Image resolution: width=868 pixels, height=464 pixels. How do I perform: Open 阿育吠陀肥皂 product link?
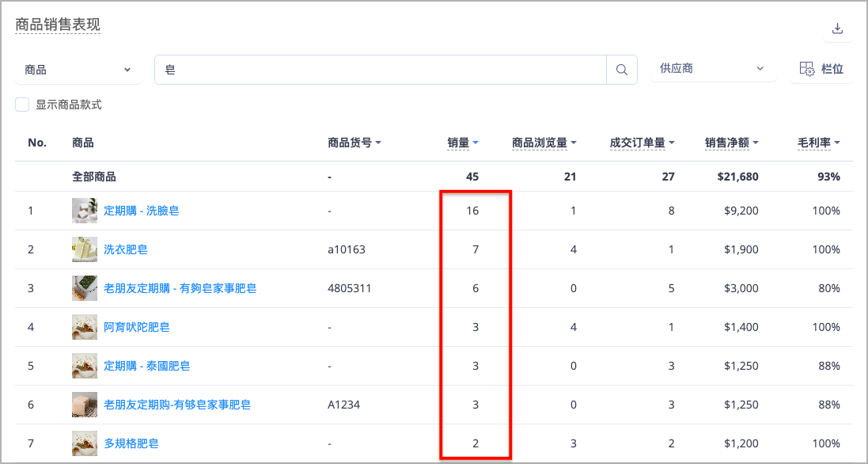137,327
